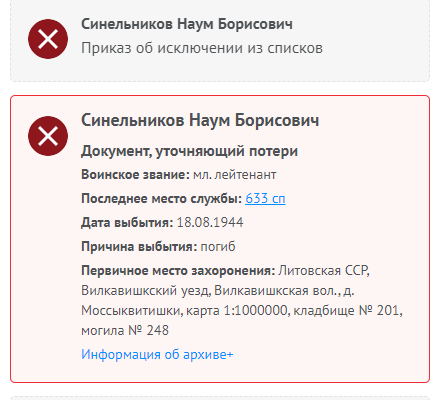Click the red cross icon beside loss-clarifying document
Image resolution: width=445 pixels, height=400 pixels.
(48, 136)
